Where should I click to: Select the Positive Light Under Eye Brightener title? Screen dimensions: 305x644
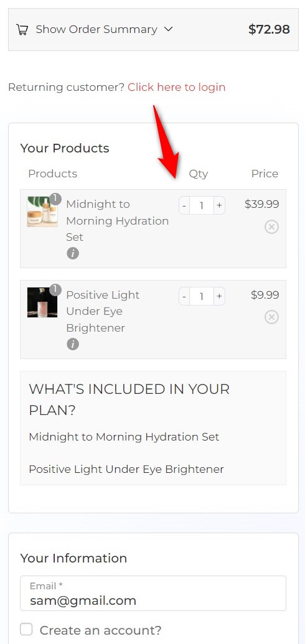(x=103, y=311)
